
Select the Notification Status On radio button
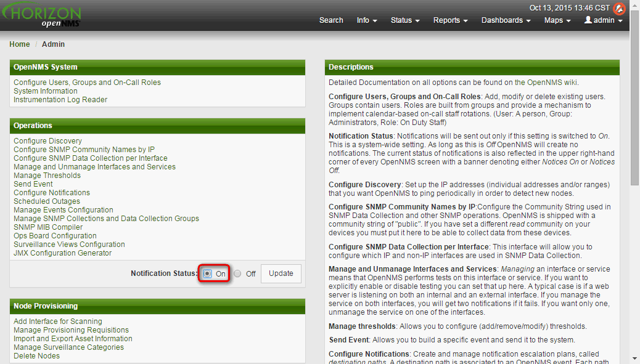click(207, 273)
